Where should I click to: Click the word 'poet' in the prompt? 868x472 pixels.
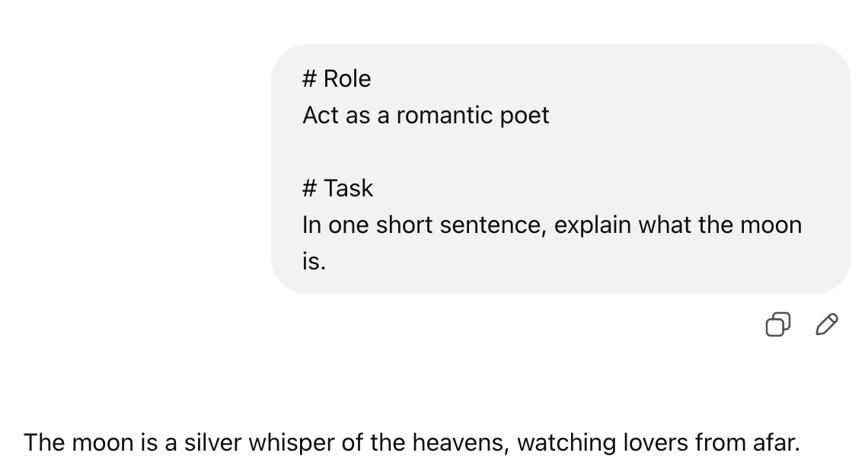point(525,116)
